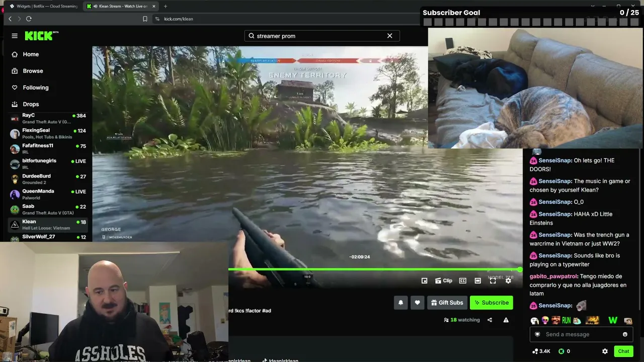Enter fullscreen on the video player

coord(493,281)
